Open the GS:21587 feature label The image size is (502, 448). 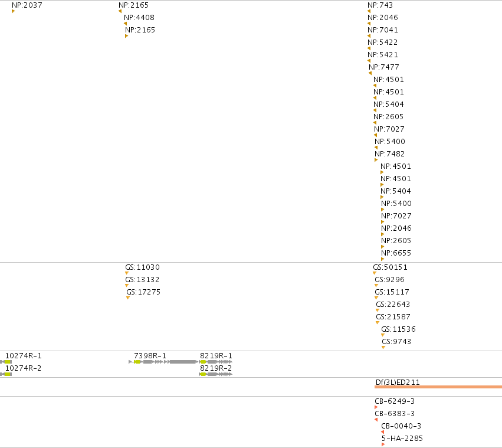click(393, 317)
